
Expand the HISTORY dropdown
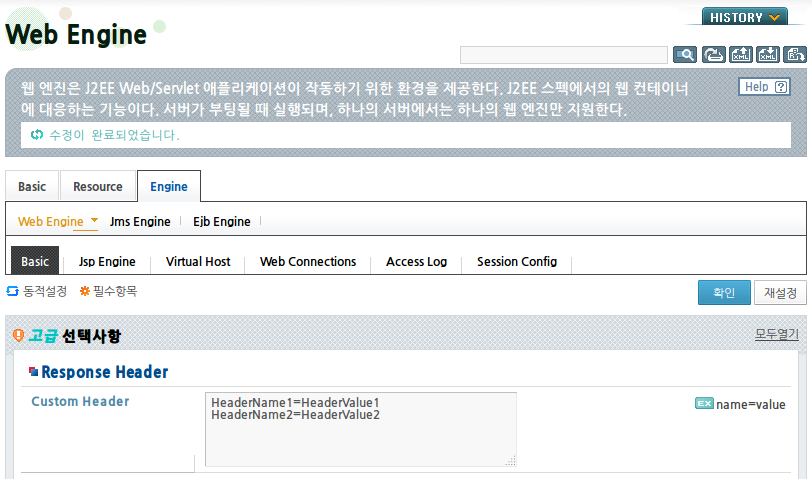pos(745,17)
